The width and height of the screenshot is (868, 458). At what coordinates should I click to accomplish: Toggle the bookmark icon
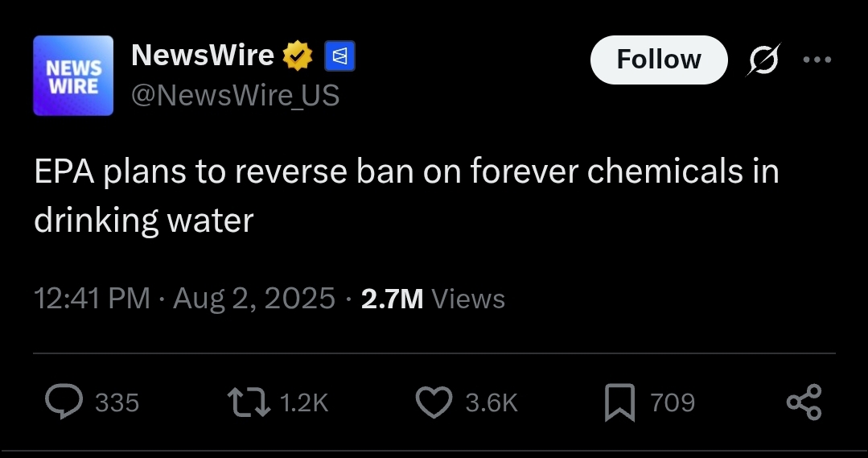click(x=619, y=402)
